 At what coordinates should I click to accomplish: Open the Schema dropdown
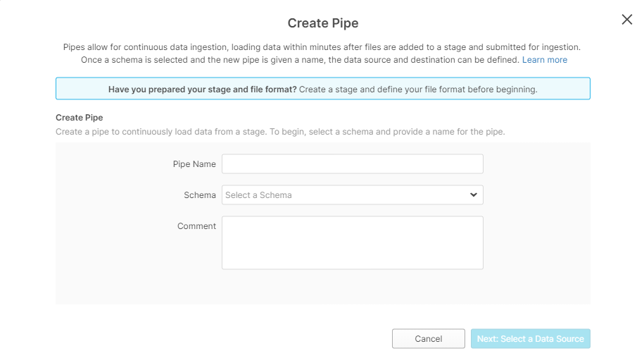352,195
